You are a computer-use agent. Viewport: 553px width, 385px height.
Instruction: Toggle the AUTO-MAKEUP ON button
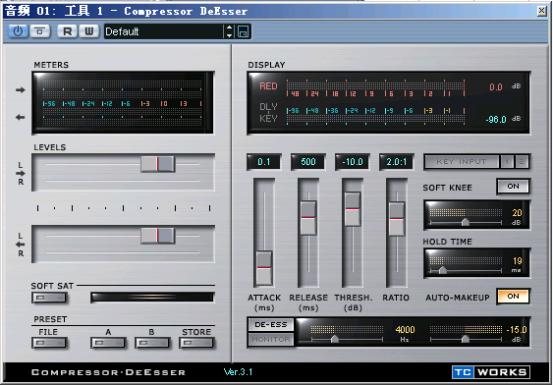click(x=513, y=297)
